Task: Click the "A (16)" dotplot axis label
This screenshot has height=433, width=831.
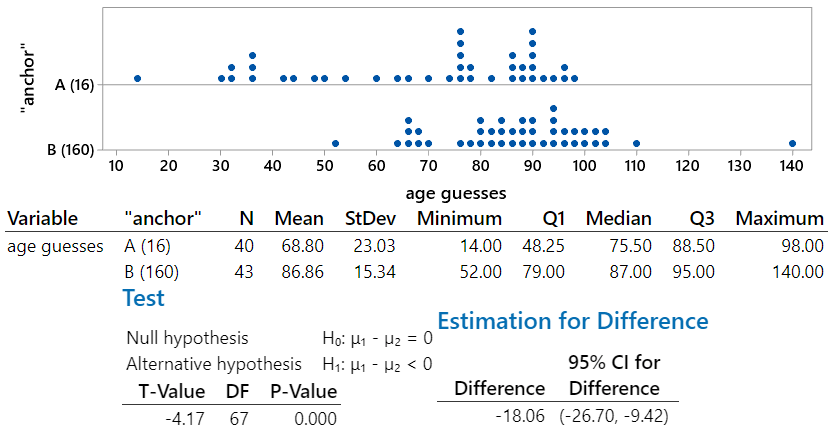Action: 74,85
